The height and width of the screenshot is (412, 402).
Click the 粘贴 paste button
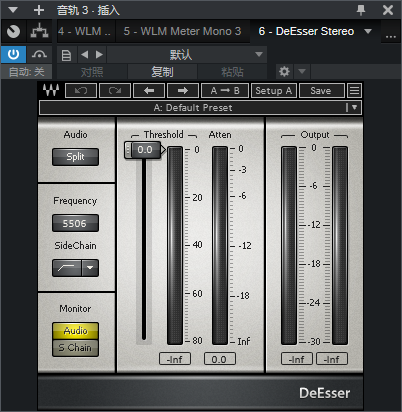click(x=232, y=72)
